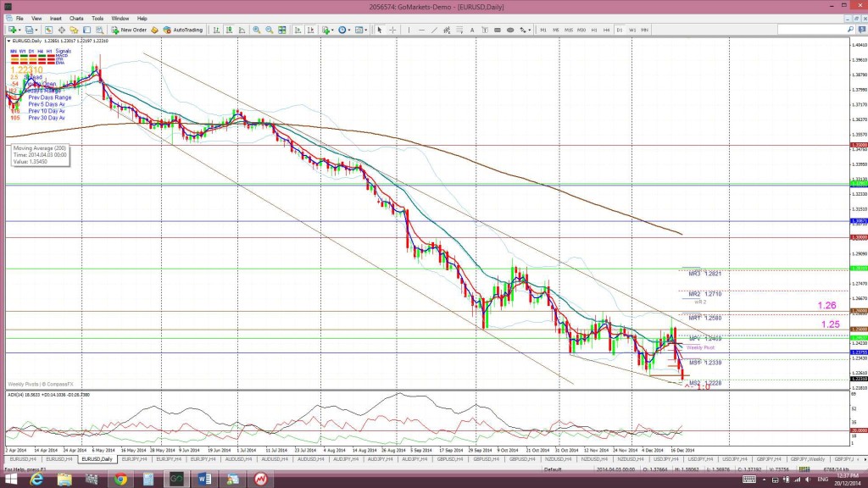Launch MetaEditor from the toolbar
This screenshot has height=488, width=868.
click(x=154, y=30)
